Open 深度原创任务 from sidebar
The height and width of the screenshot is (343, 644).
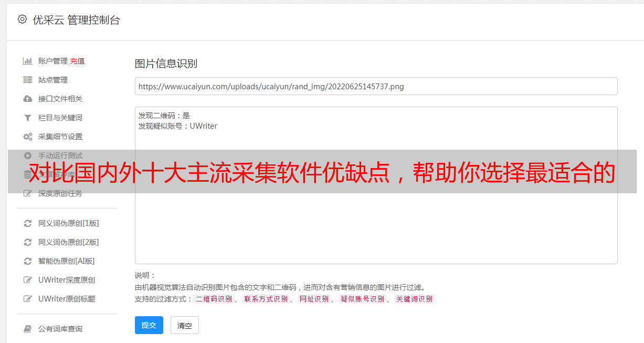tap(60, 193)
